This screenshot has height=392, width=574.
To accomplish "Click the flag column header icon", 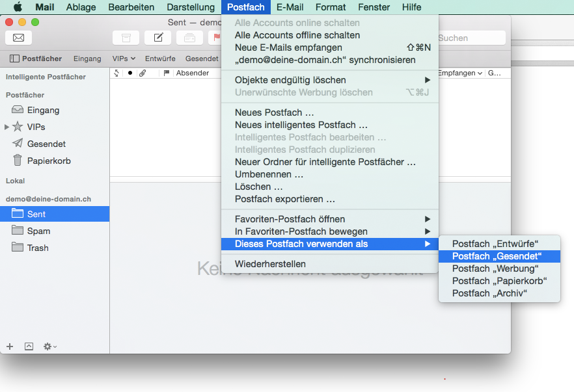I will click(x=167, y=73).
